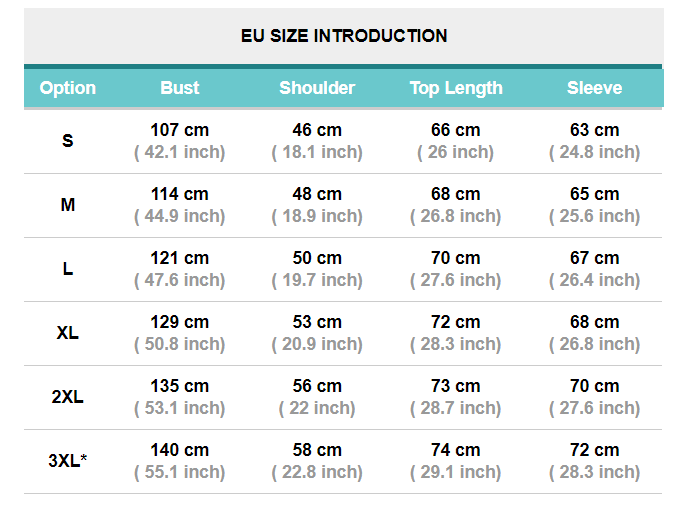The height and width of the screenshot is (524, 679).
Task: Click the Bust column header
Action: (x=180, y=88)
